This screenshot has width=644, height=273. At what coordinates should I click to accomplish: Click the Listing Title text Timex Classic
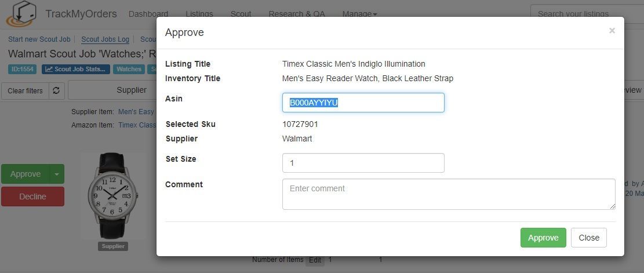[x=354, y=64]
